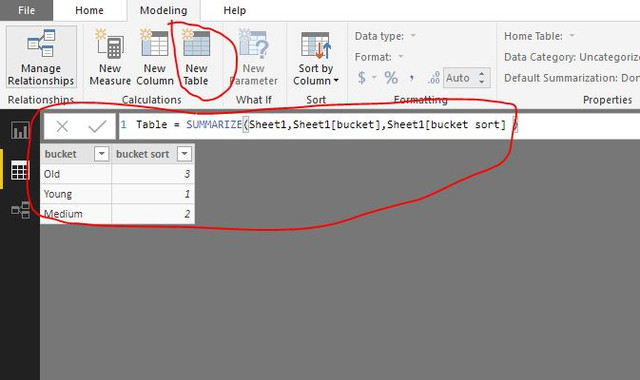Create a New Table
Image resolution: width=640 pixels, height=380 pixels.
(196, 57)
